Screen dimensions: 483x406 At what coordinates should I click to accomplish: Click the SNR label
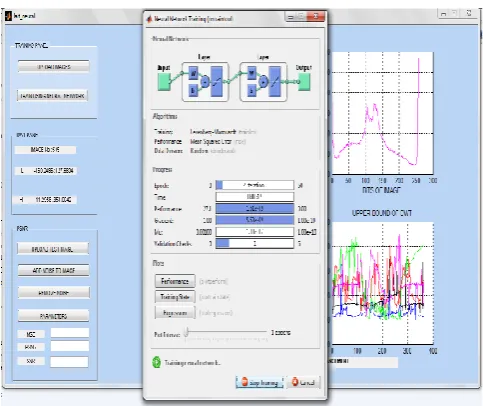click(31, 361)
